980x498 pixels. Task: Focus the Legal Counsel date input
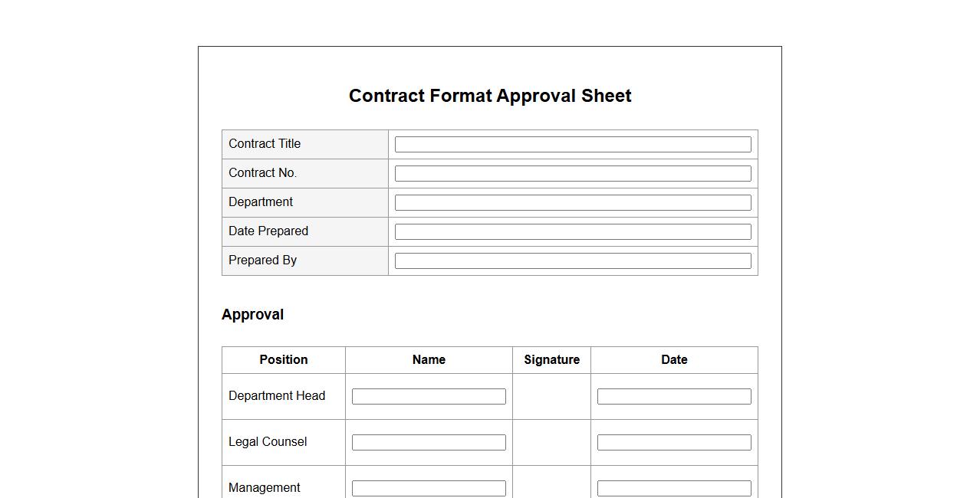[674, 443]
